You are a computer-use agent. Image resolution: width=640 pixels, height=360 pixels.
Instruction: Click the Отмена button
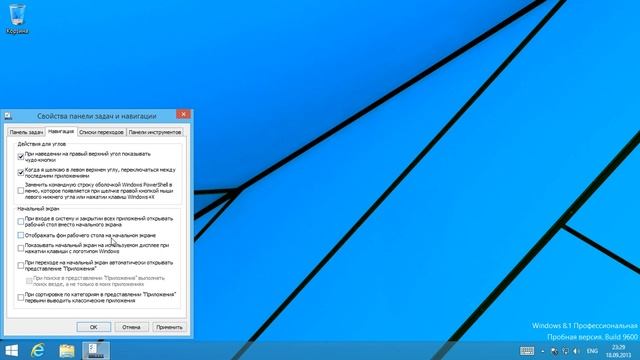pos(131,327)
